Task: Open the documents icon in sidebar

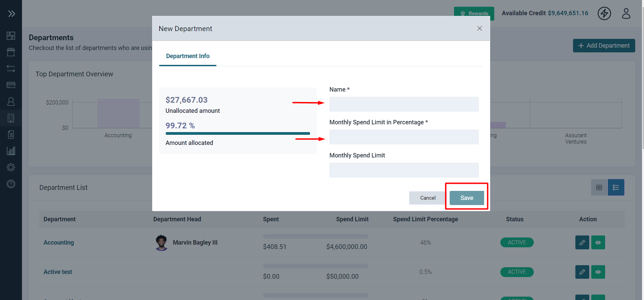Action: click(11, 134)
